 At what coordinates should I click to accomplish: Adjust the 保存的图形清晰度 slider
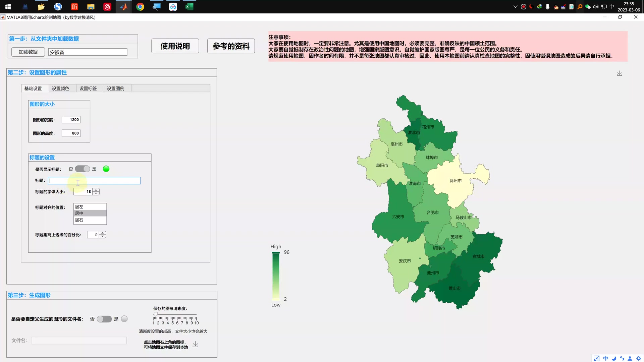tap(155, 314)
